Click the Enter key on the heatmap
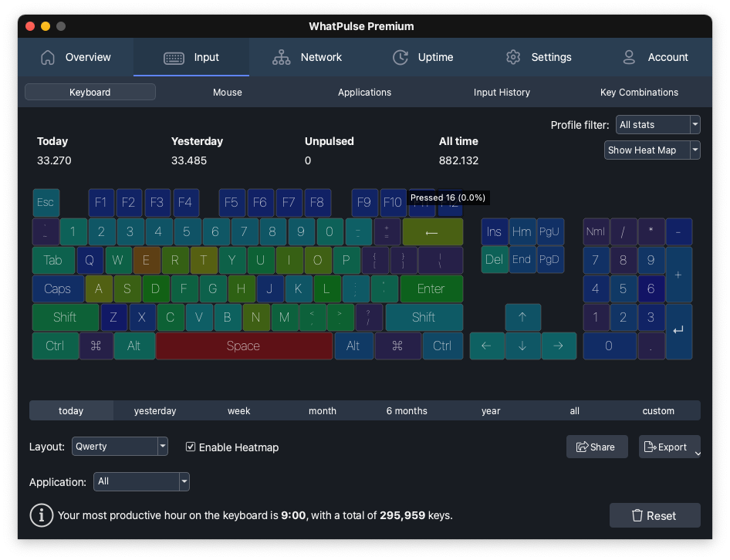 [x=431, y=288]
